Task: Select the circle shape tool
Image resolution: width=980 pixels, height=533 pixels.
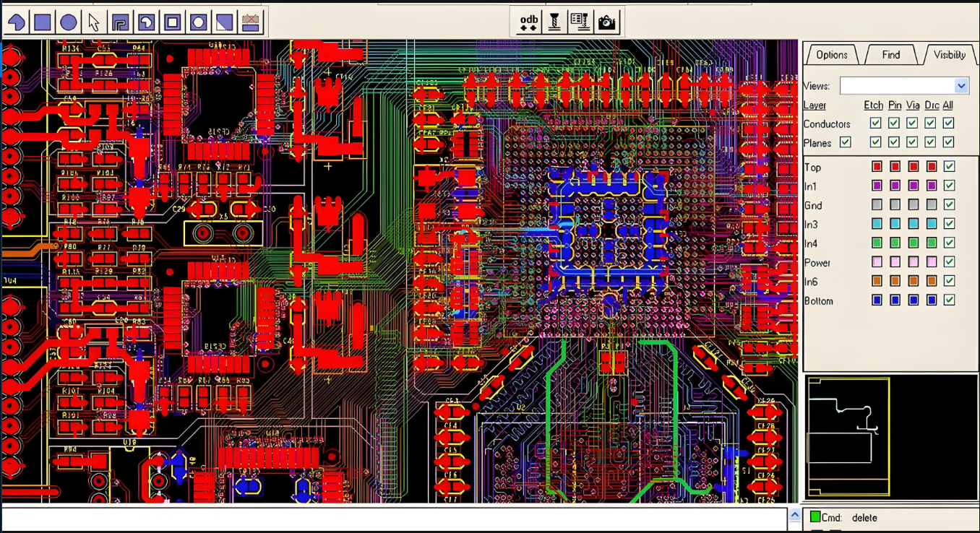Action: coord(69,22)
